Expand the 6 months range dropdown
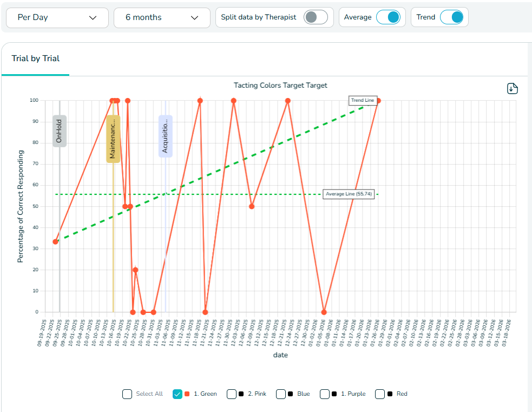The height and width of the screenshot is (412, 532). coord(162,17)
